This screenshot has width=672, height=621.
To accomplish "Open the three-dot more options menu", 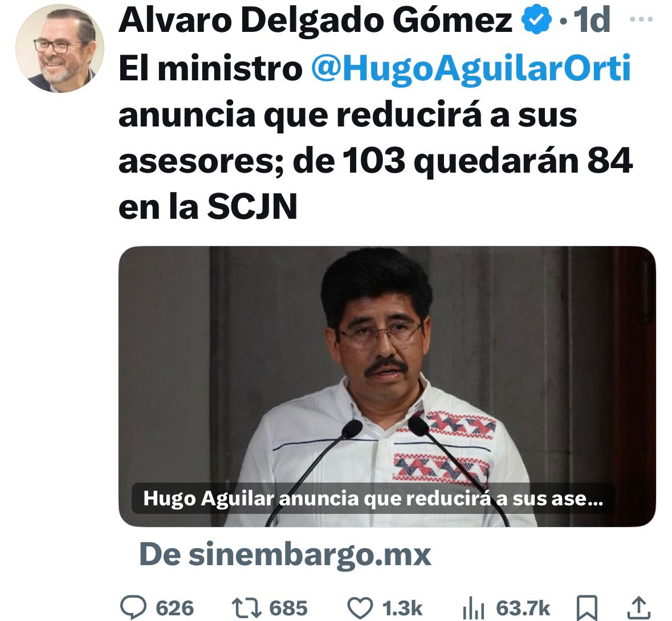I will (642, 19).
